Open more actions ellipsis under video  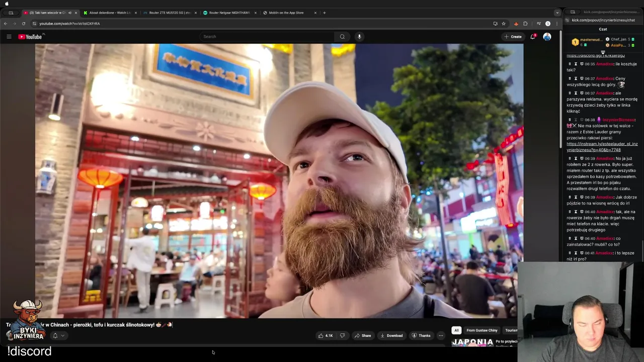tap(441, 335)
